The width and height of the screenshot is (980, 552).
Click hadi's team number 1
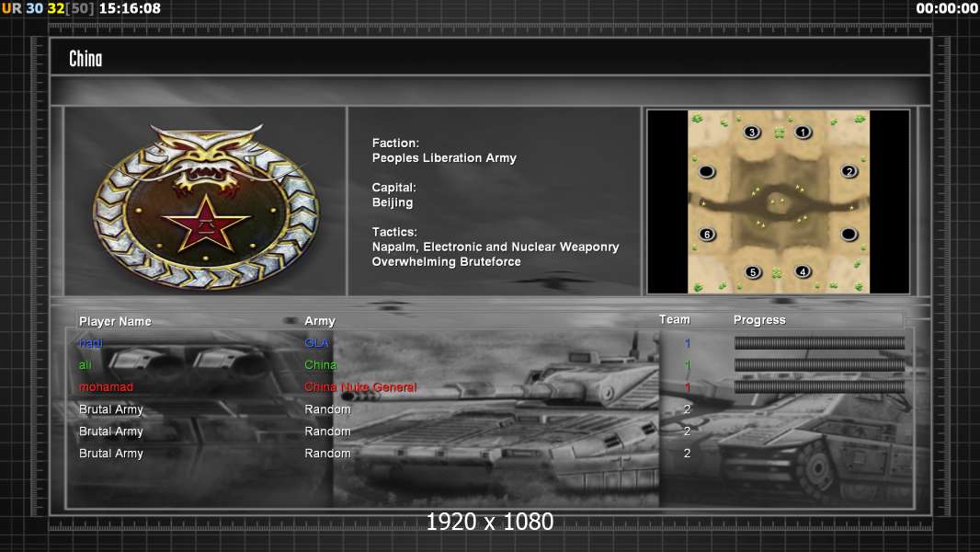pos(687,343)
